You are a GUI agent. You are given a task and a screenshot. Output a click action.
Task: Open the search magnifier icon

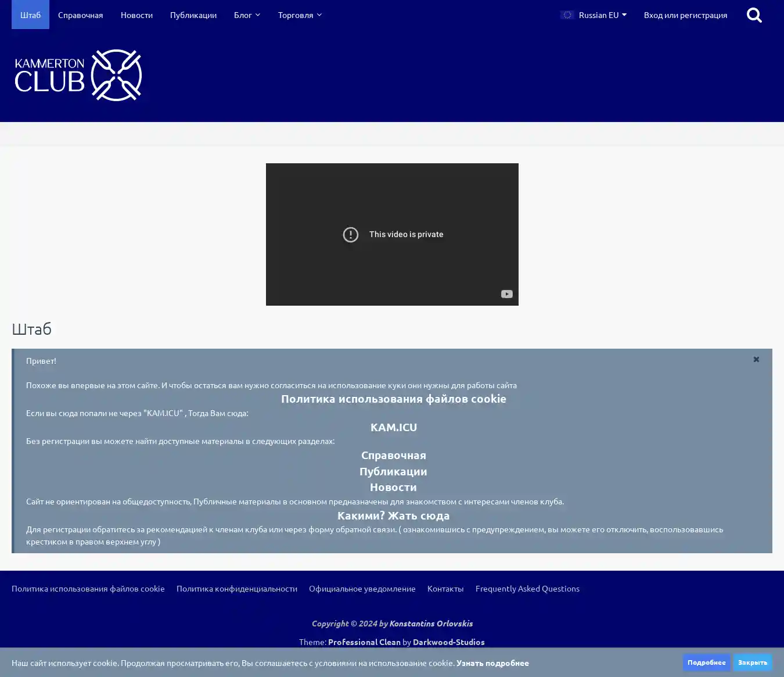tap(754, 15)
